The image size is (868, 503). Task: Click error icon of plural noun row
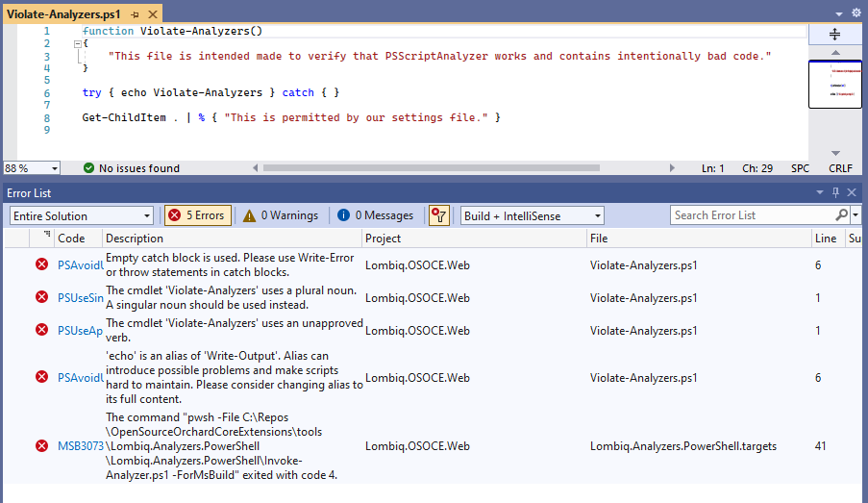(x=41, y=297)
